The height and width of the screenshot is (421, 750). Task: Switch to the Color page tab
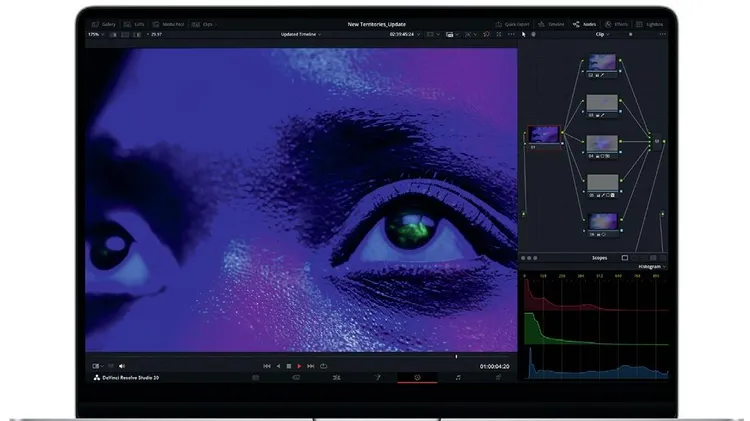pos(417,378)
